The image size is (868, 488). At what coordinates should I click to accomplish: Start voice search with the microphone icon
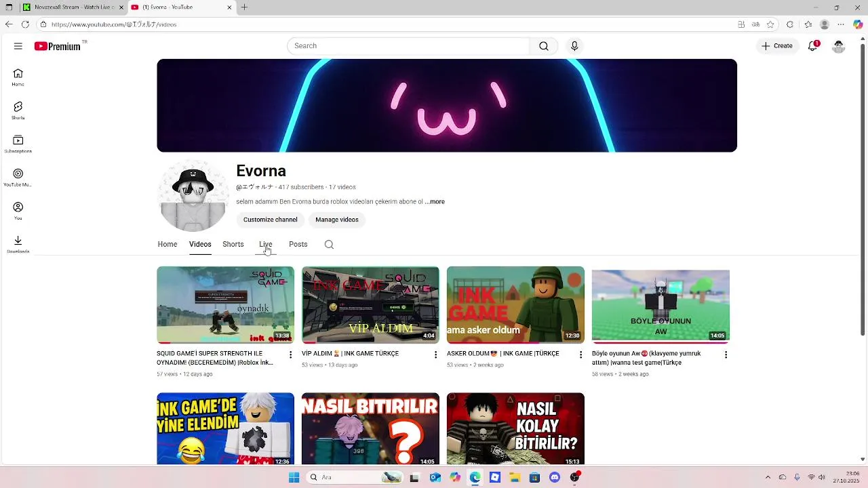coord(574,46)
